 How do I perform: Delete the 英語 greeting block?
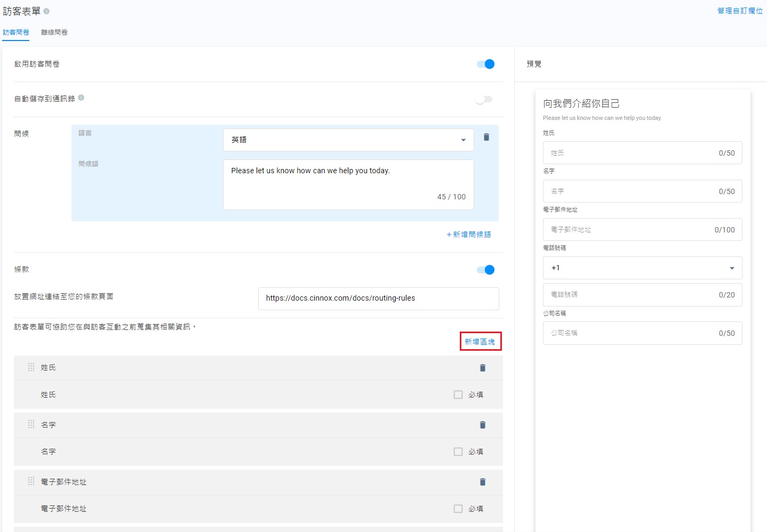coord(486,137)
